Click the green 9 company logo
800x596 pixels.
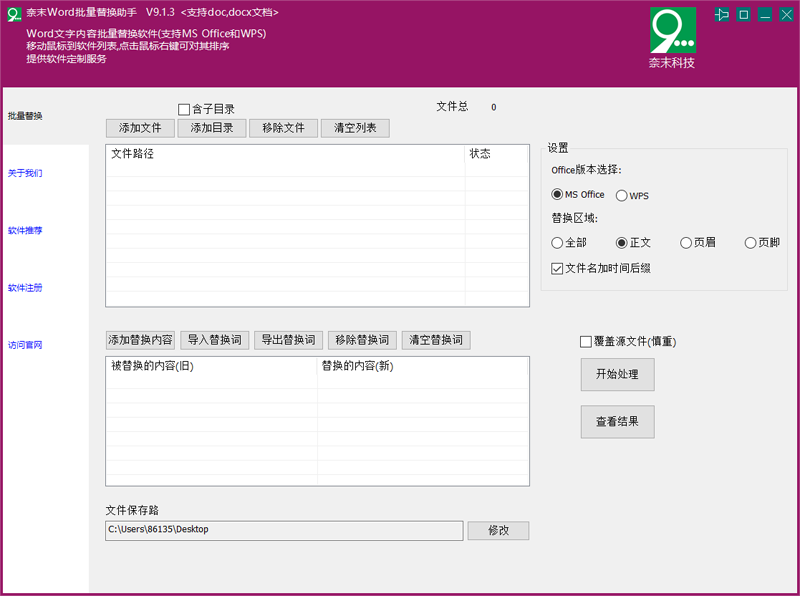[672, 31]
